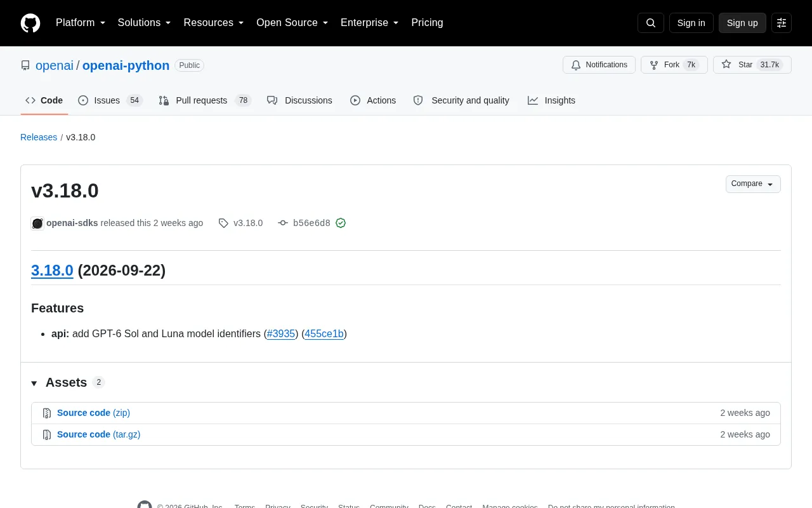Screen dimensions: 812x508
Task: Expand the Platform menu
Action: click(x=81, y=23)
